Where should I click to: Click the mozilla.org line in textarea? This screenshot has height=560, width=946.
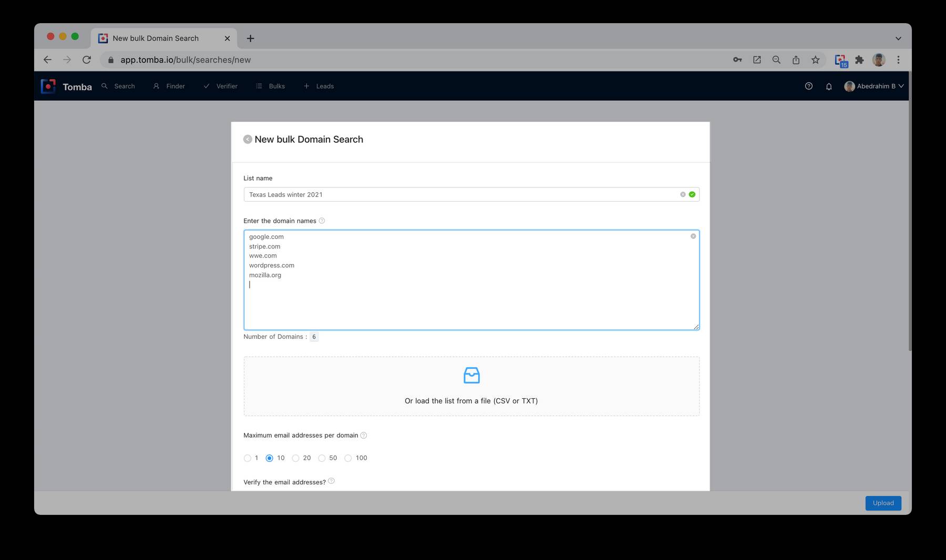click(265, 275)
